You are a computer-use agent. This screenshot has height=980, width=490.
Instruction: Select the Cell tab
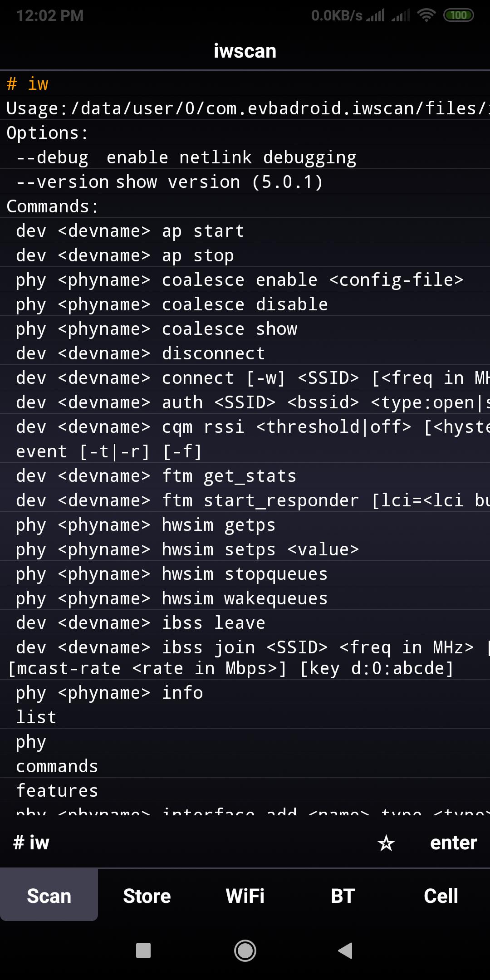coord(441,896)
